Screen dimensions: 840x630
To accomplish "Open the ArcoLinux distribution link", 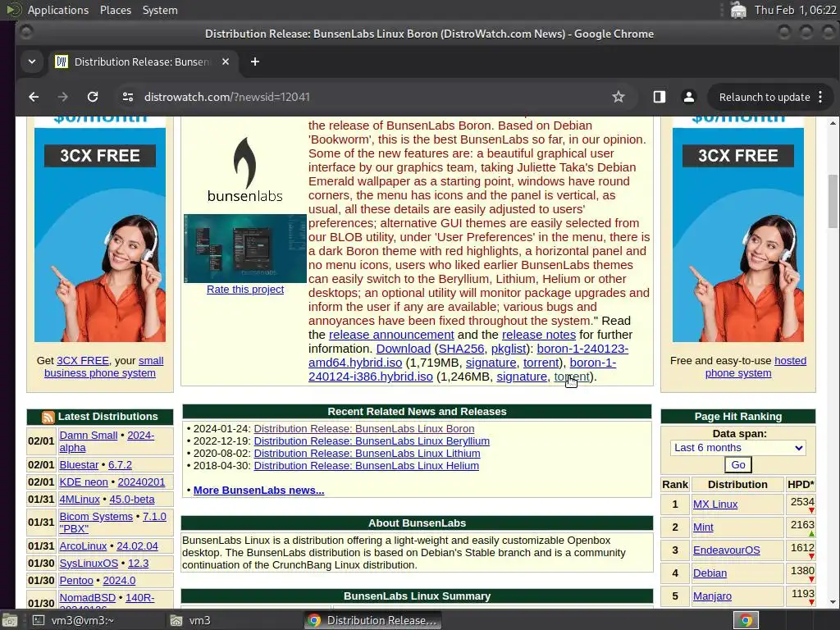I will (x=83, y=546).
